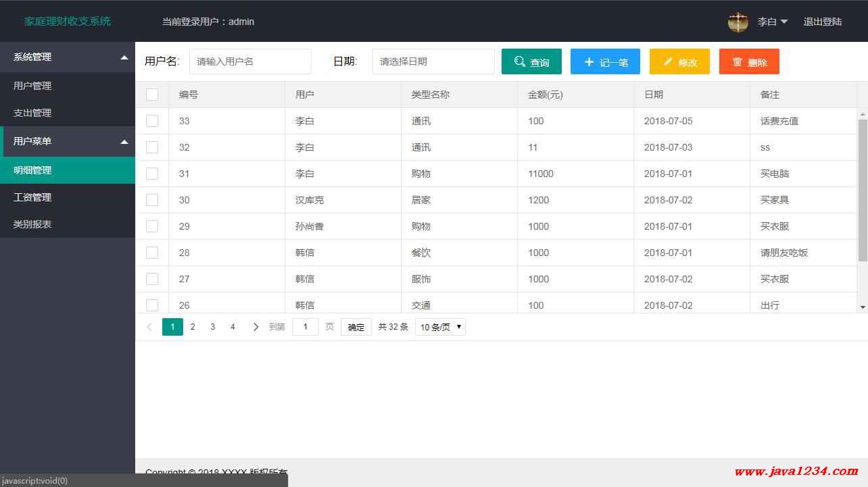Click the 家庭理财收支系统 logo title
The height and width of the screenshot is (487, 868).
click(68, 21)
